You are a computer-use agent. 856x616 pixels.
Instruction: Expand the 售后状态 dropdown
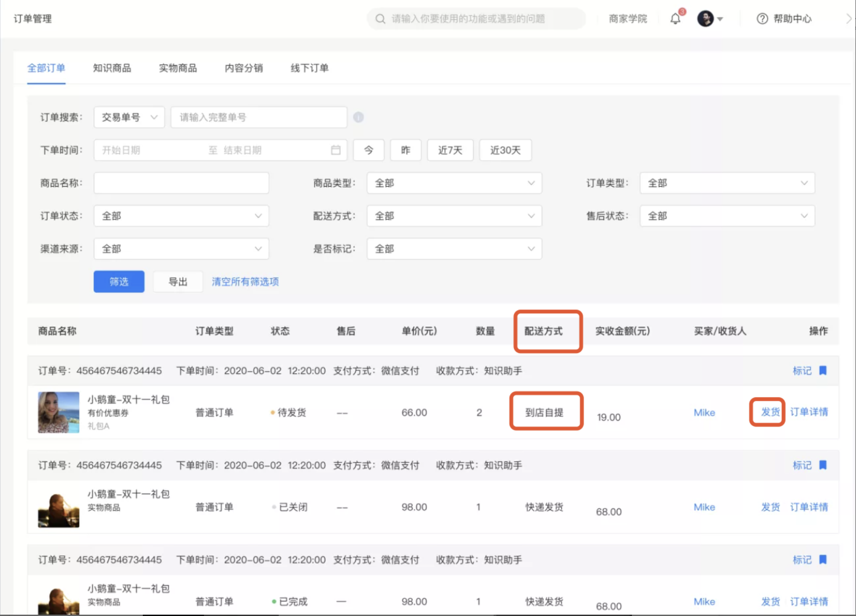727,216
